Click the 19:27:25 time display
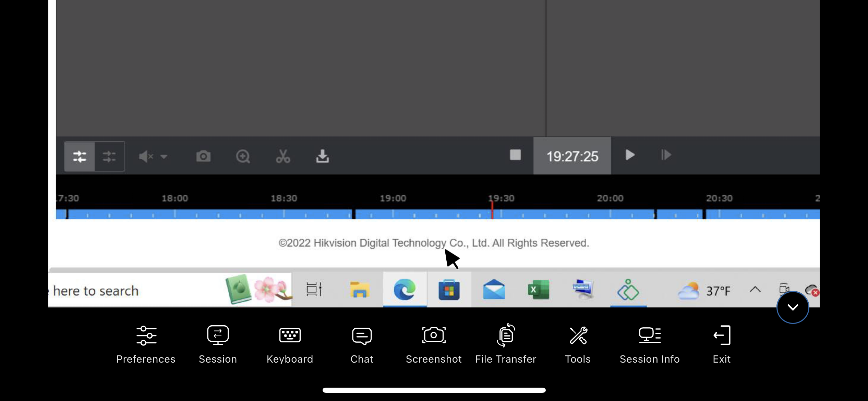 pyautogui.click(x=572, y=156)
